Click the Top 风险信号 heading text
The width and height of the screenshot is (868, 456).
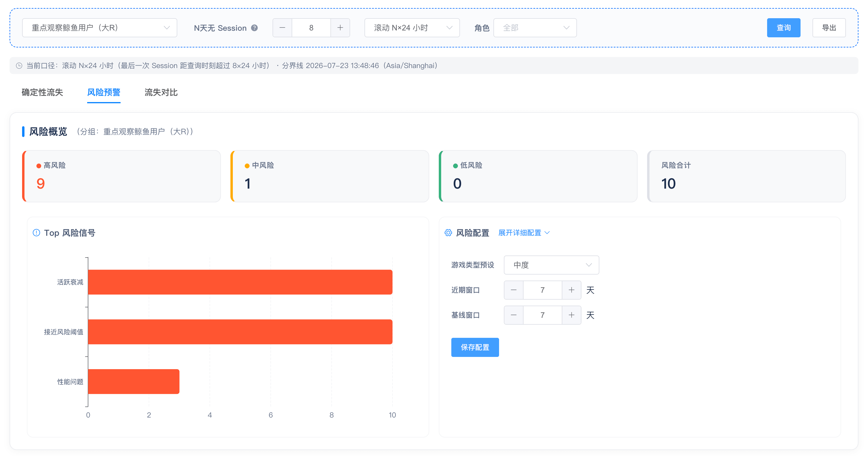[70, 233]
